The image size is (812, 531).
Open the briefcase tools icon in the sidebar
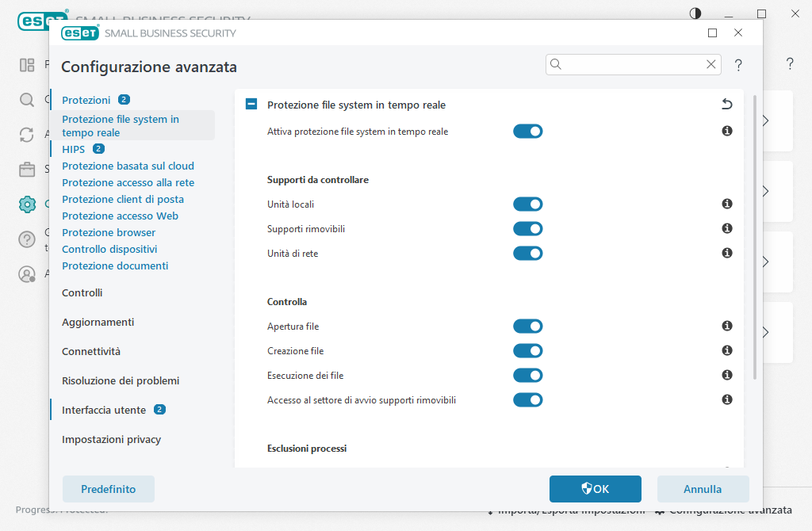pos(27,169)
